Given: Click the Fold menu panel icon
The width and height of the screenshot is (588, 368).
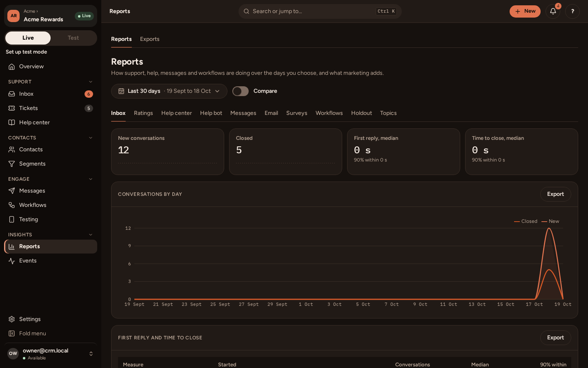Looking at the screenshot, I should [12, 334].
